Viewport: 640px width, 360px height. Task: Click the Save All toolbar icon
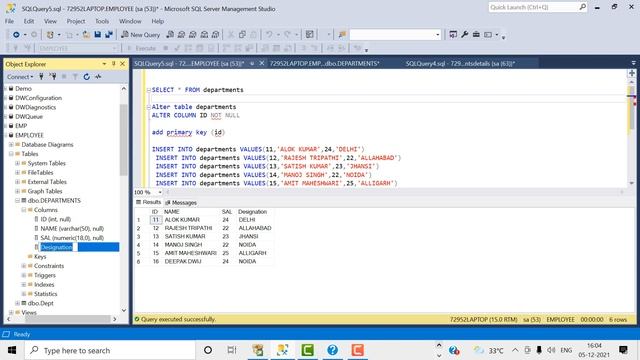109,35
